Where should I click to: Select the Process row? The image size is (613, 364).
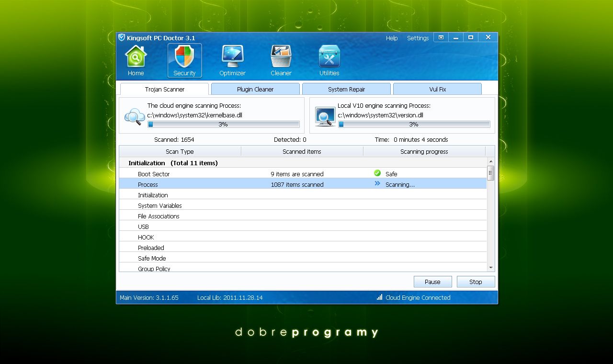303,184
